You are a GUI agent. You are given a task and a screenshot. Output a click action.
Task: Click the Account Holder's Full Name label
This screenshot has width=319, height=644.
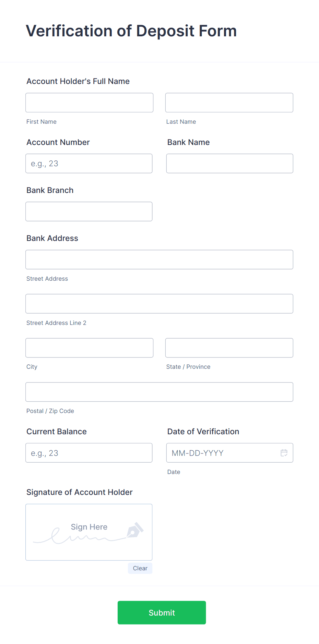tap(78, 81)
